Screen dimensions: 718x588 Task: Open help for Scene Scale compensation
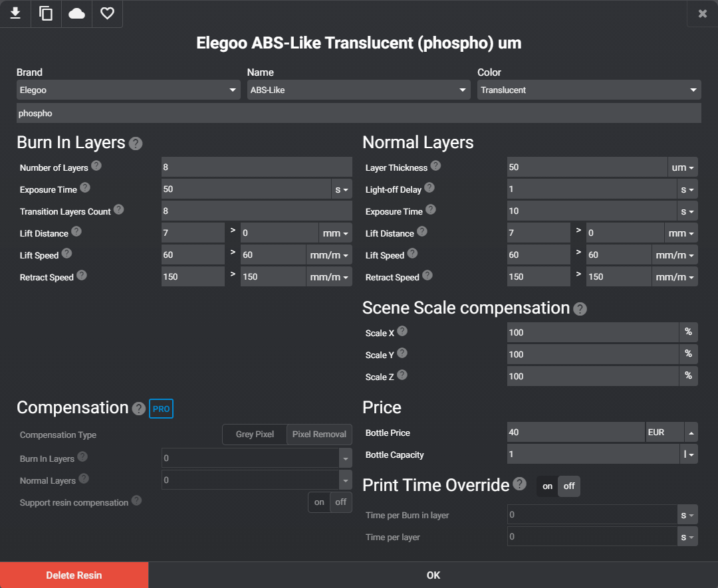[x=580, y=310]
